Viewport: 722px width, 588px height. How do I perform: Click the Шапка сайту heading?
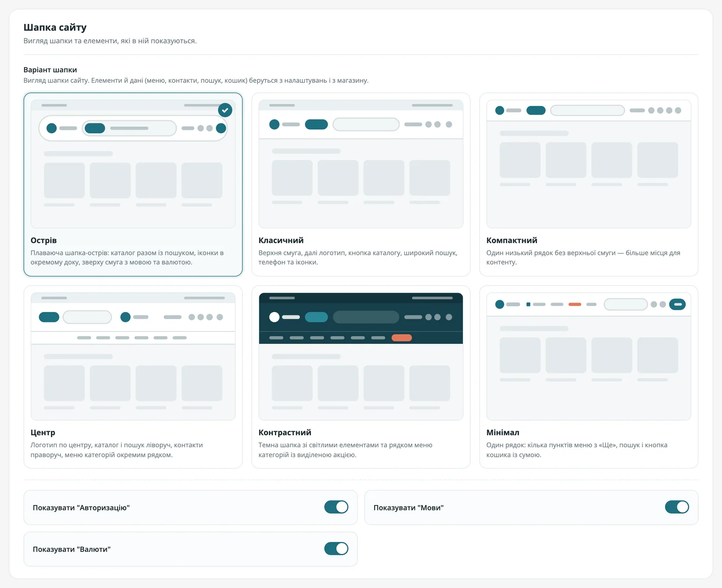55,28
